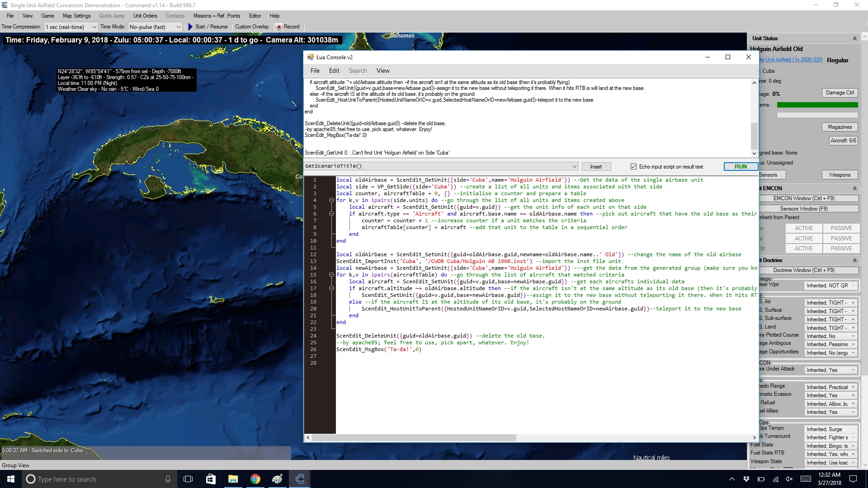Open Windows Start menu
Screen dimensions: 868x488
click(x=11, y=479)
